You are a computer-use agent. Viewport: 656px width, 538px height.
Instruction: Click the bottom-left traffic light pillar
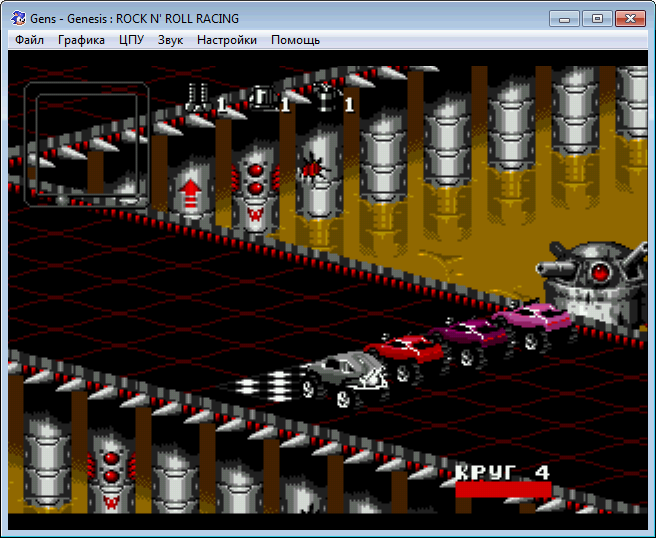point(112,472)
